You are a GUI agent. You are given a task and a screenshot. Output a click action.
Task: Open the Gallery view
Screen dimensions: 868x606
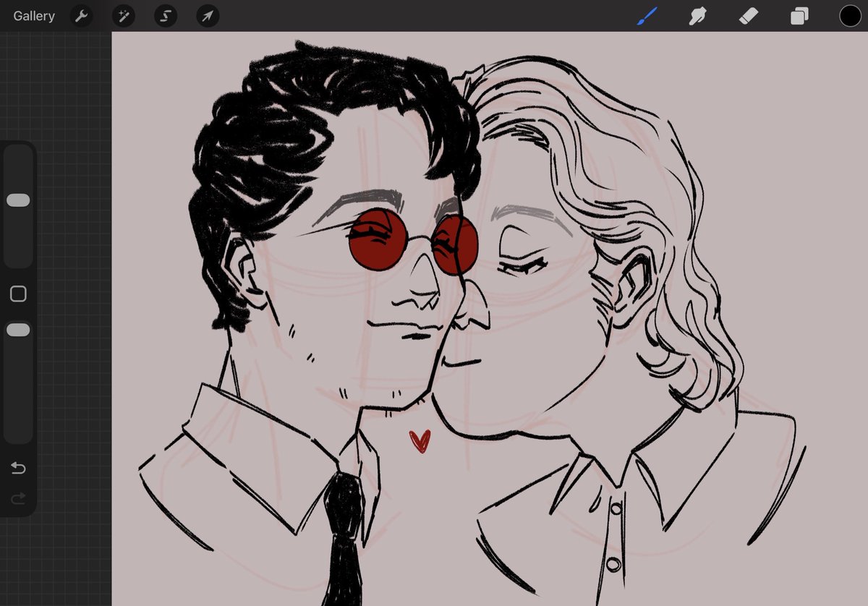(x=34, y=16)
